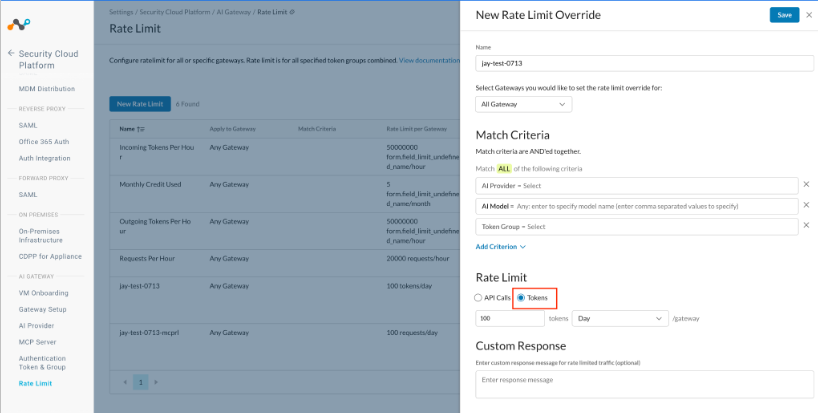Click the Apply to Gateway column header
The width and height of the screenshot is (818, 413).
click(x=233, y=129)
